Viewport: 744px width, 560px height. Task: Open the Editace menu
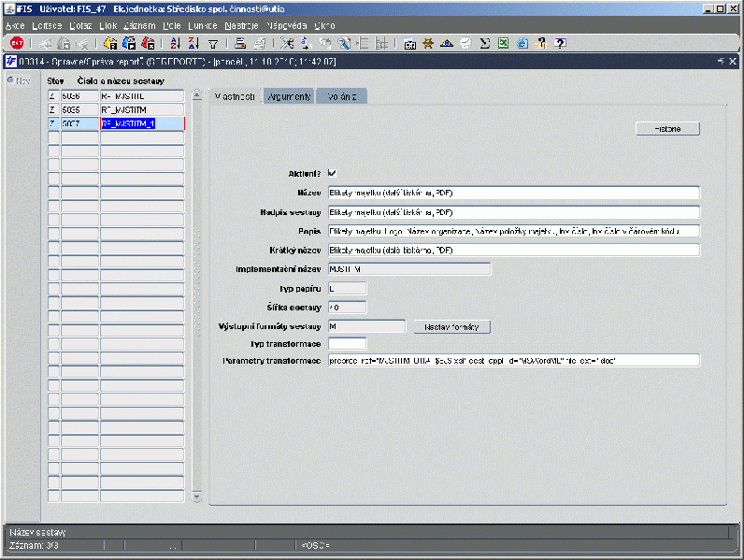pyautogui.click(x=47, y=25)
